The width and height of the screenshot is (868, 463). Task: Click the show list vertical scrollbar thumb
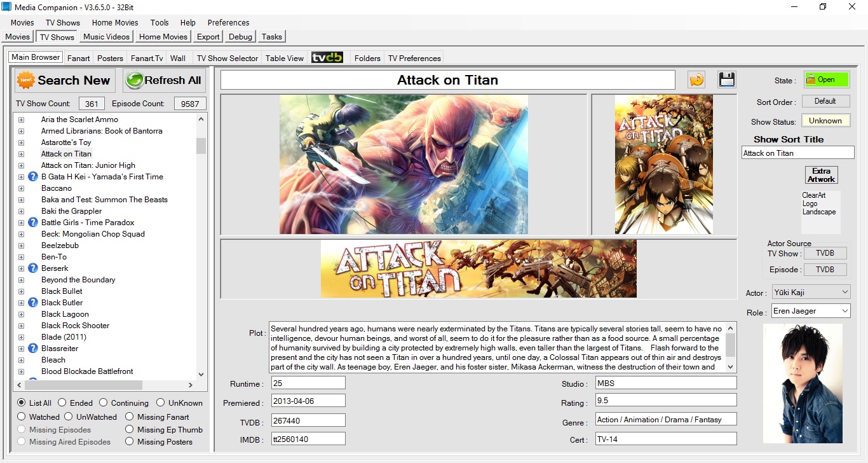coord(201,146)
